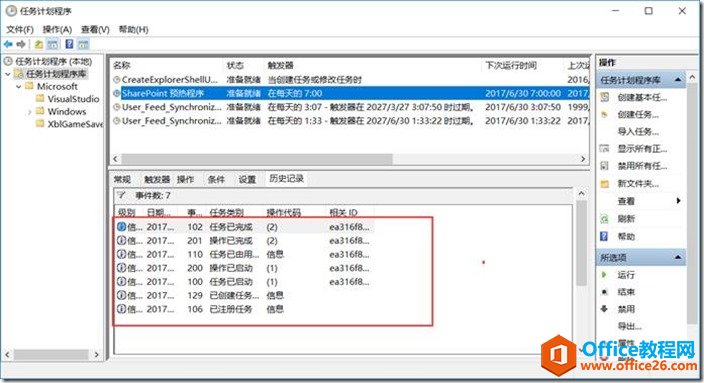Click the Forward arrow toolbar icon
The height and width of the screenshot is (383, 704).
[x=21, y=44]
